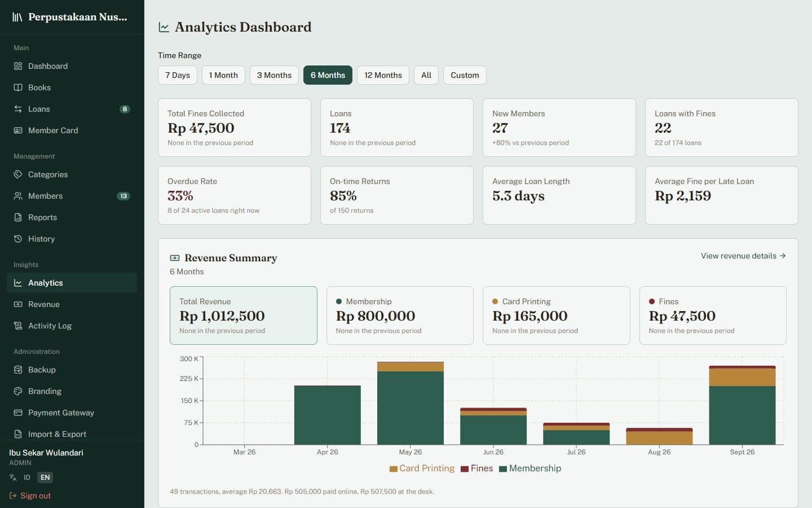Click the Loans swap-arrows icon

[x=18, y=109]
